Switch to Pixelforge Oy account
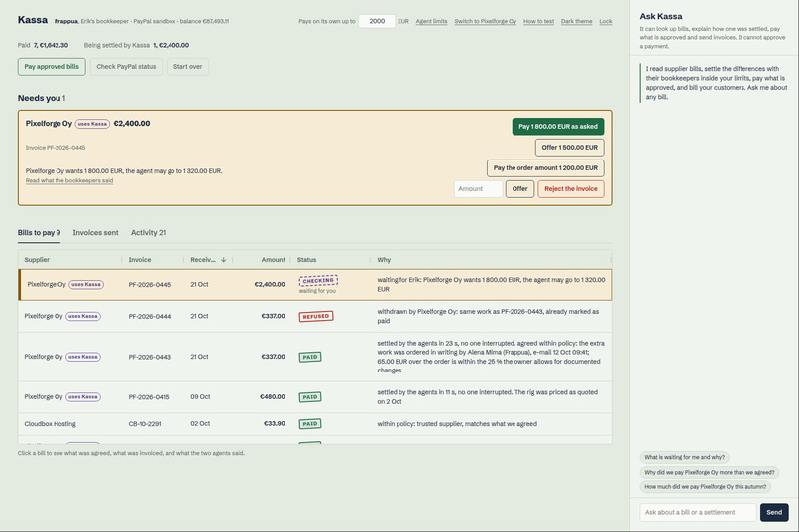The height and width of the screenshot is (532, 799). pyautogui.click(x=485, y=22)
